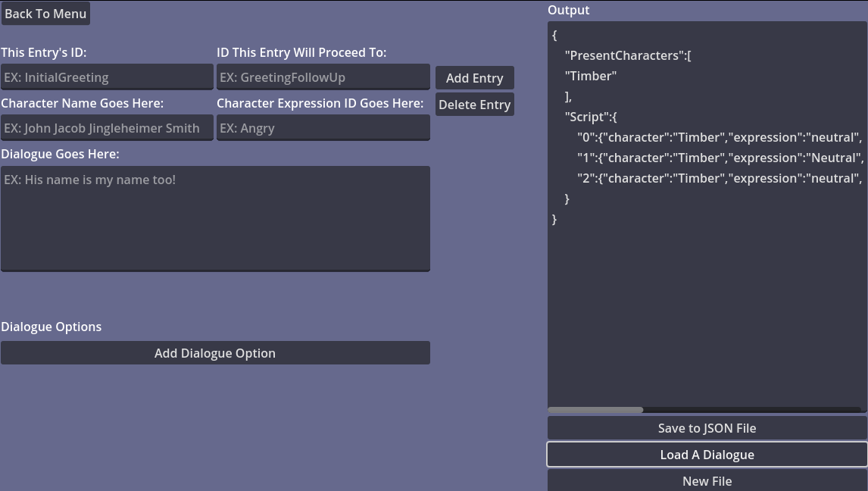Select script entry "0" line in output
The width and height of the screenshot is (868, 491).
click(x=720, y=137)
